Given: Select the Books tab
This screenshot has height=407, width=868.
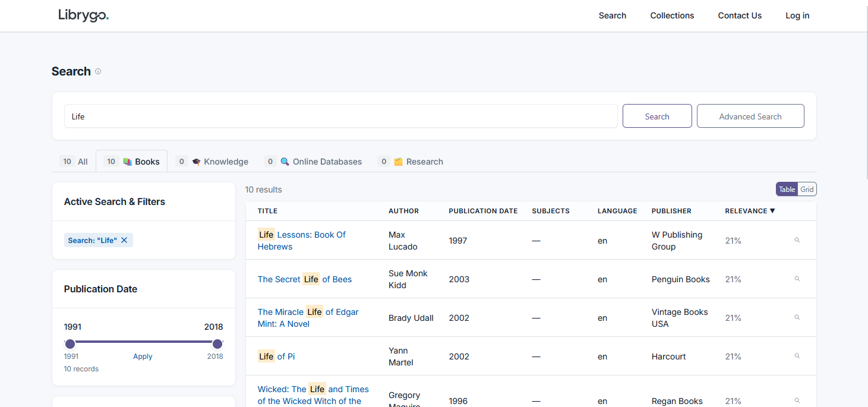Looking at the screenshot, I should coord(132,162).
